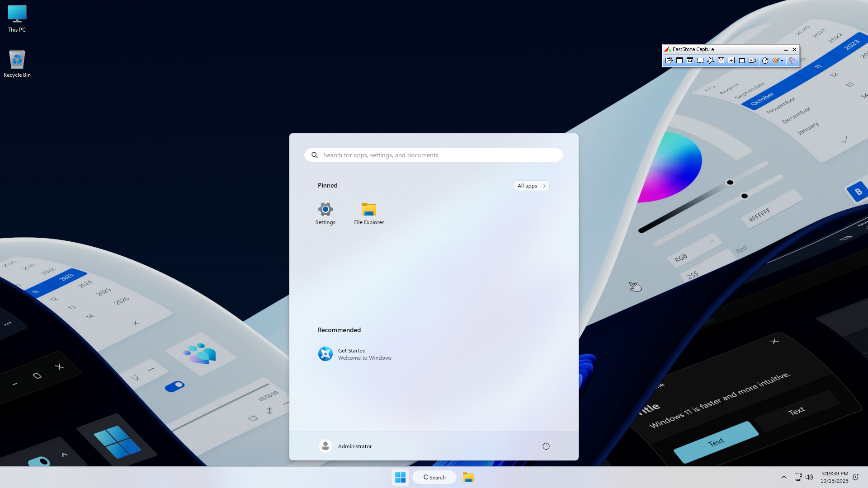Viewport: 868px width, 488px height.
Task: Open notifications bell icon
Action: [855, 477]
